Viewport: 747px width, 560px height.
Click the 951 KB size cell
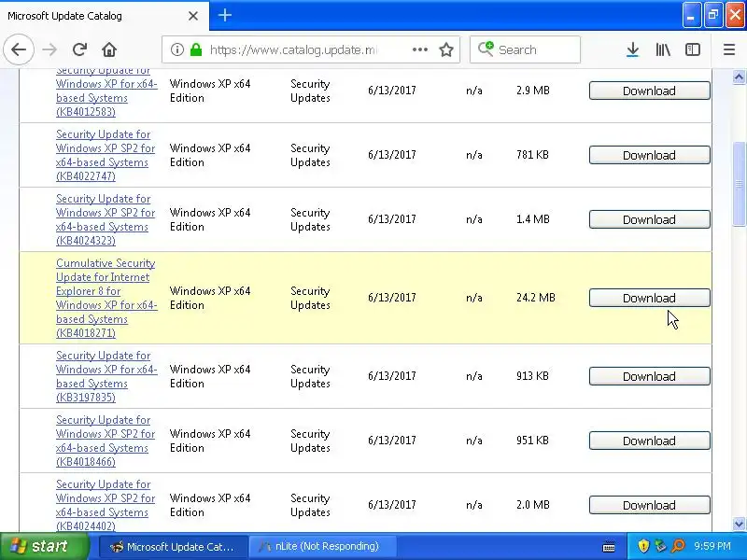(x=532, y=441)
